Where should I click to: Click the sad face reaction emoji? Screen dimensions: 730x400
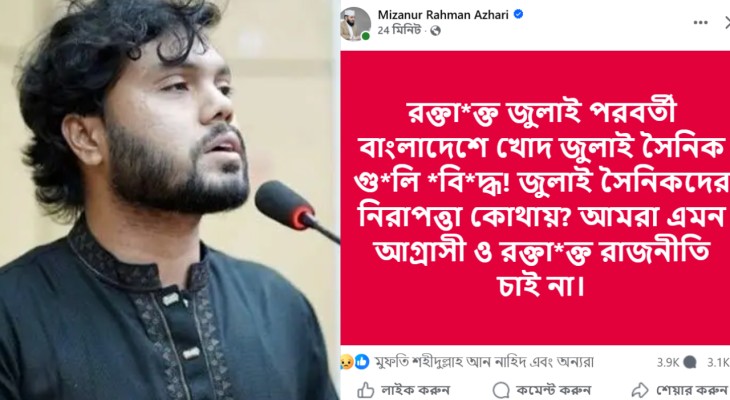pyautogui.click(x=347, y=362)
